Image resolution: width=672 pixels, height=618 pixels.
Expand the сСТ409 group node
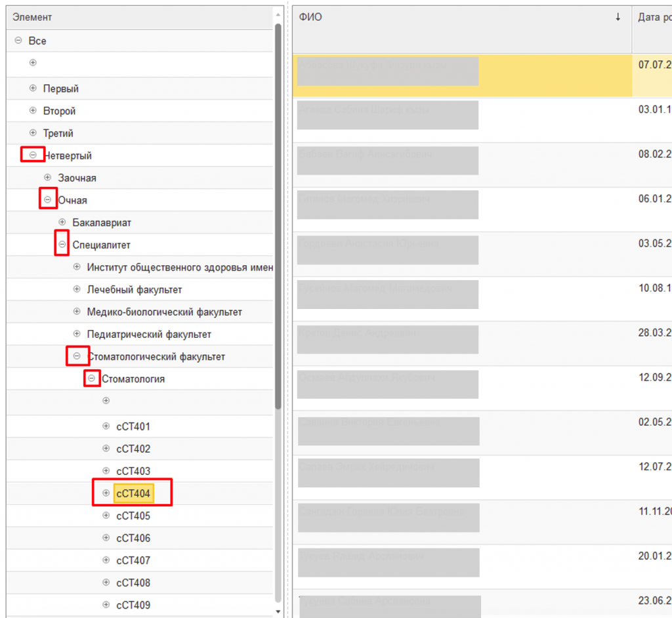[106, 604]
